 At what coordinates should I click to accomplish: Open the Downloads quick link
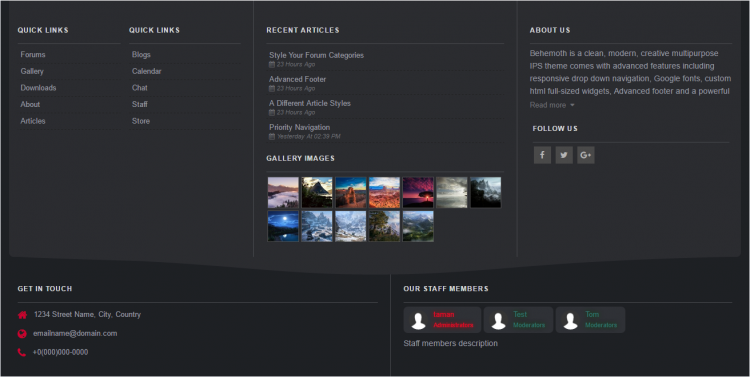tap(38, 88)
